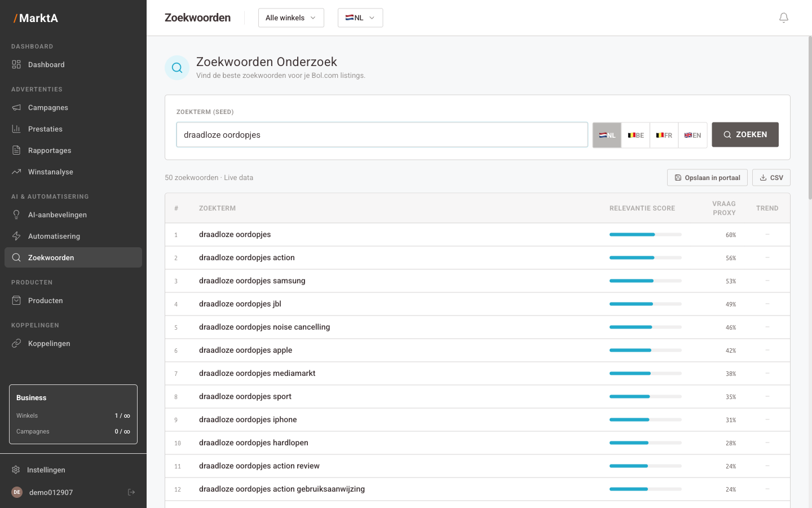Export results with the CSV button
This screenshot has width=812, height=508.
coord(771,177)
